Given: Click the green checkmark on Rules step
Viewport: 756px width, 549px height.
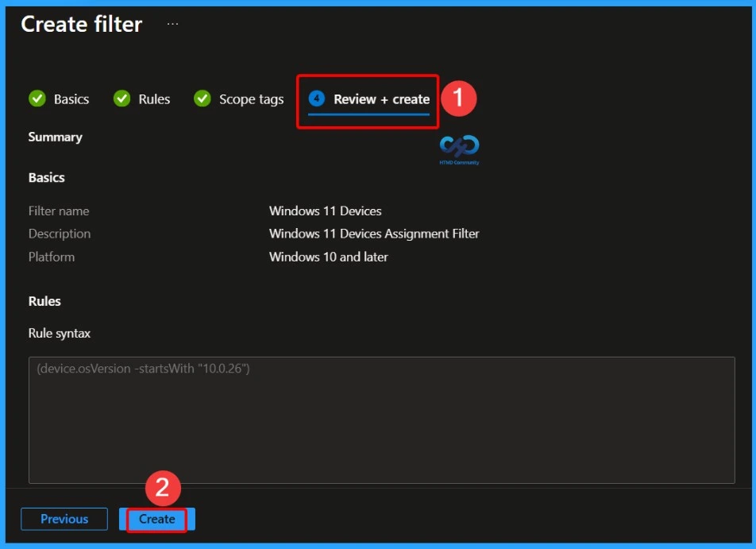Looking at the screenshot, I should [x=122, y=99].
